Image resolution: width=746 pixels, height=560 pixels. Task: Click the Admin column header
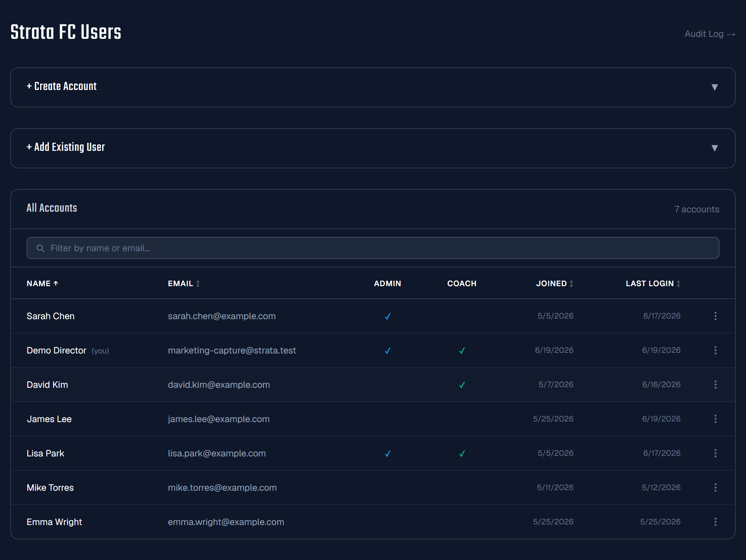pos(388,284)
